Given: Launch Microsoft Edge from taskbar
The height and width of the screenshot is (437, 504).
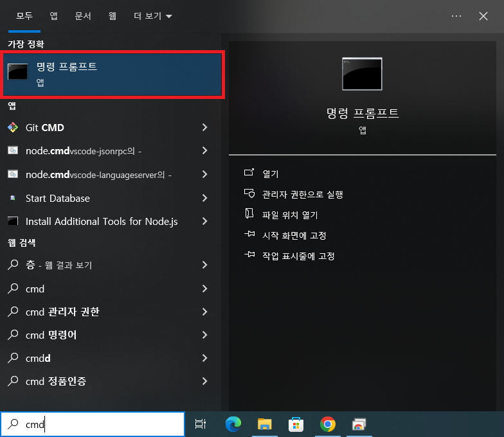Looking at the screenshot, I should coord(233,424).
